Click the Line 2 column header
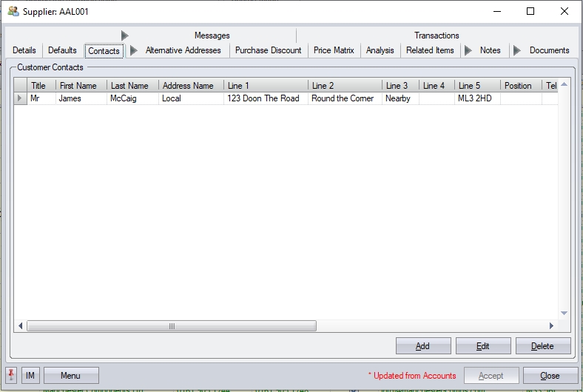583x392 pixels. click(345, 86)
